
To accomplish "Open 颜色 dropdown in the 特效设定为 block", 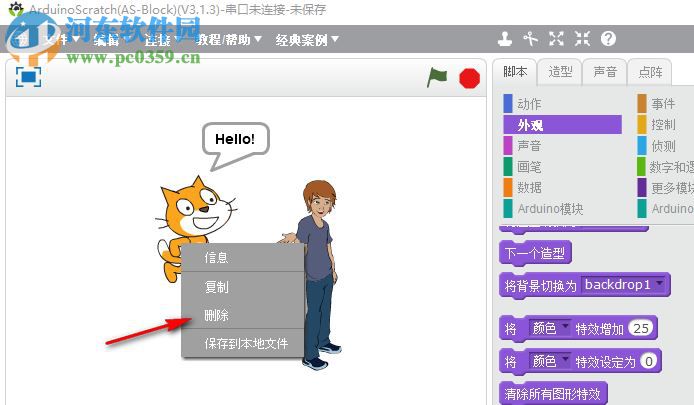I will click(x=549, y=362).
